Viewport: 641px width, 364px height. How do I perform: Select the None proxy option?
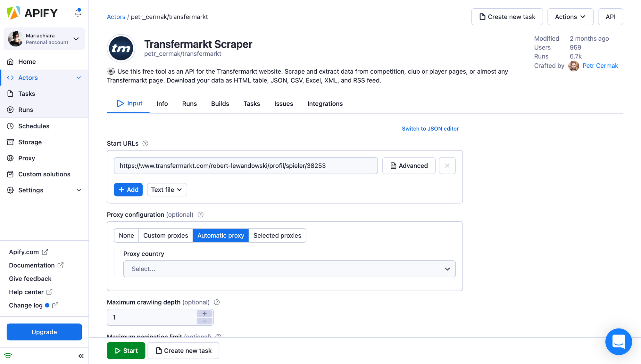coord(126,235)
